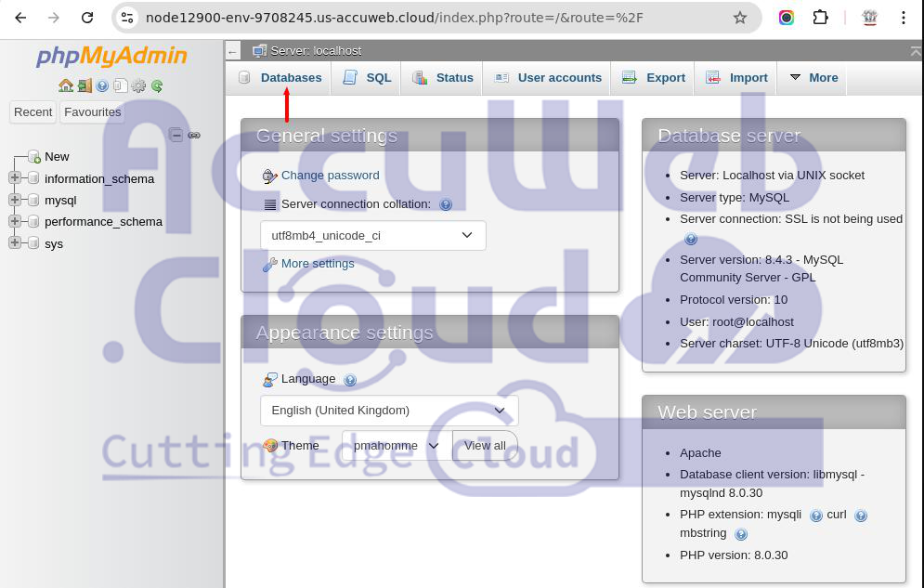Screen dimensions: 924x588
Task: Open the collation utf8mb4_unicode_ci dropdown
Action: tap(372, 236)
